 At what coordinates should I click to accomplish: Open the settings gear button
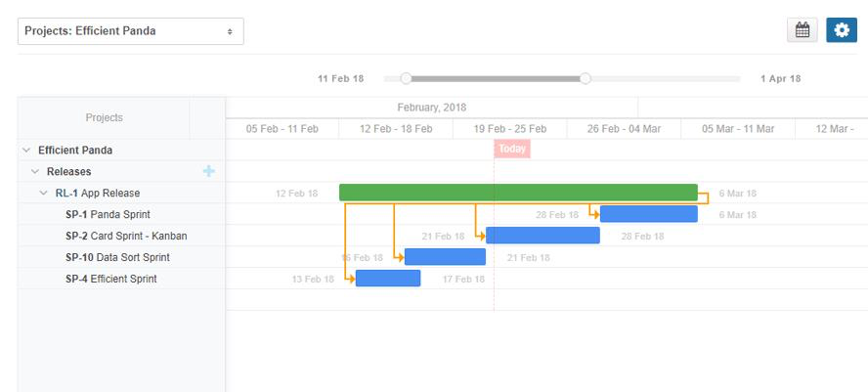tap(841, 30)
